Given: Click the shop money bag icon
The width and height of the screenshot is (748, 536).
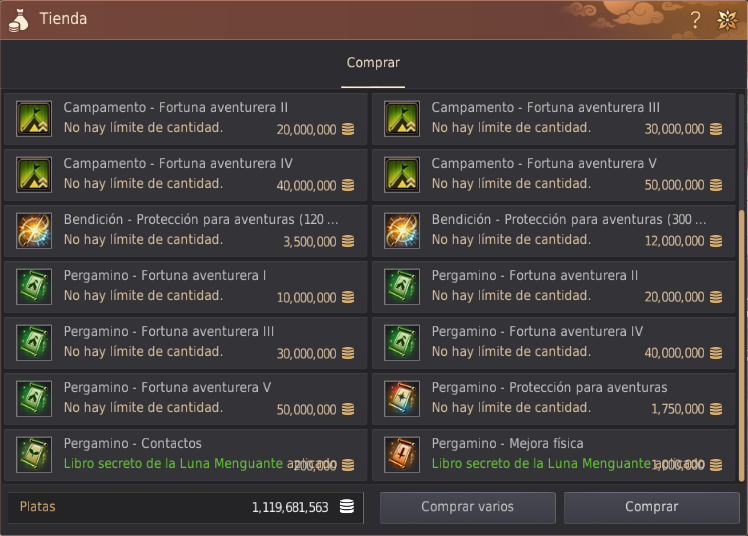Looking at the screenshot, I should [19, 21].
